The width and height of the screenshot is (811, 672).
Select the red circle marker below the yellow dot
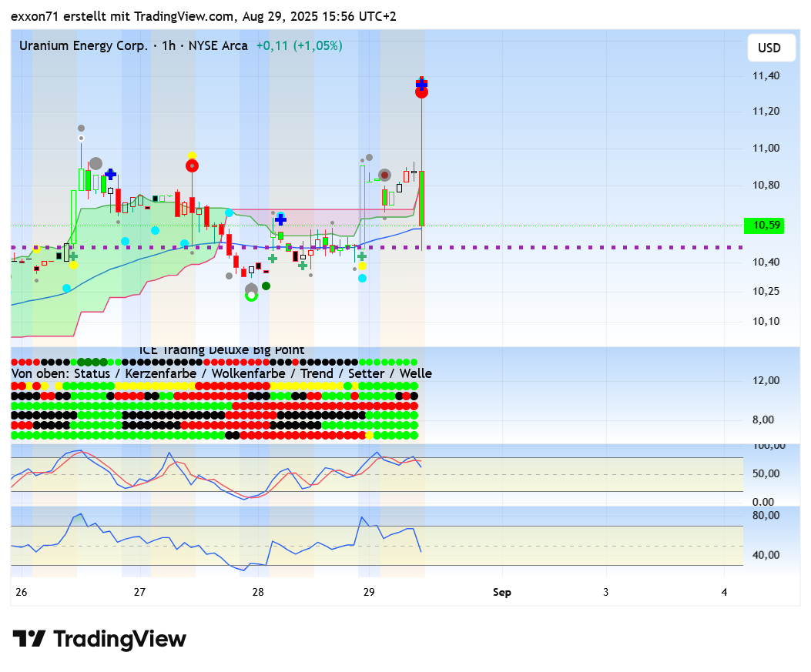click(192, 165)
